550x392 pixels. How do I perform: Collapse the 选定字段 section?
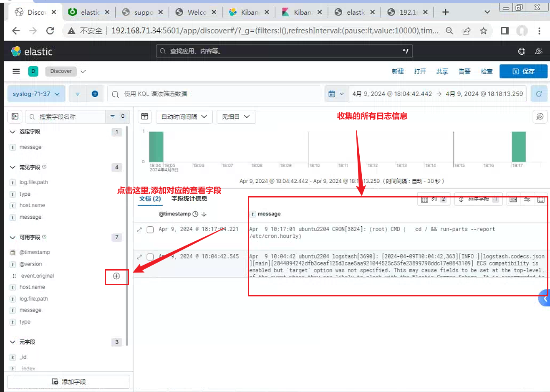click(x=13, y=132)
